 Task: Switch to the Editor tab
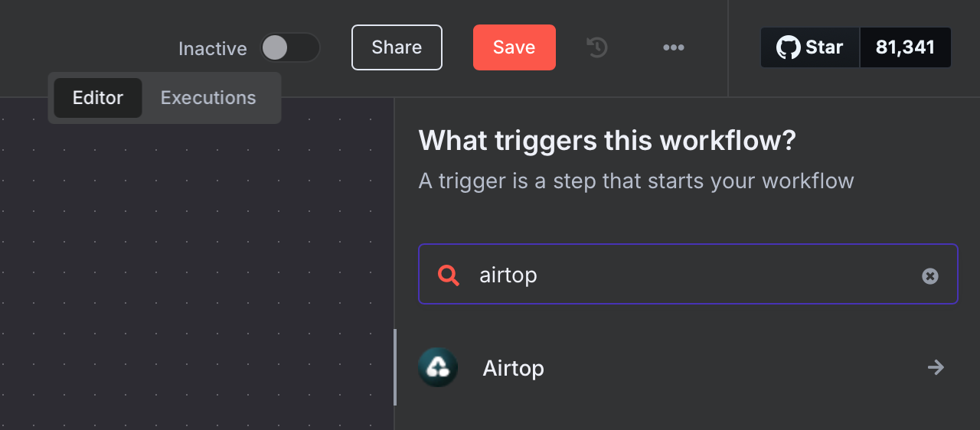click(x=98, y=98)
